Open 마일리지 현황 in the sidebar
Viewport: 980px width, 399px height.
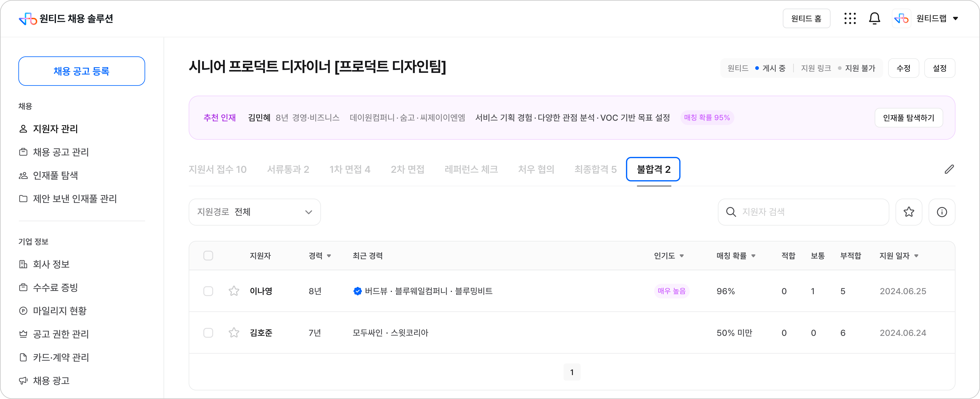(x=60, y=311)
